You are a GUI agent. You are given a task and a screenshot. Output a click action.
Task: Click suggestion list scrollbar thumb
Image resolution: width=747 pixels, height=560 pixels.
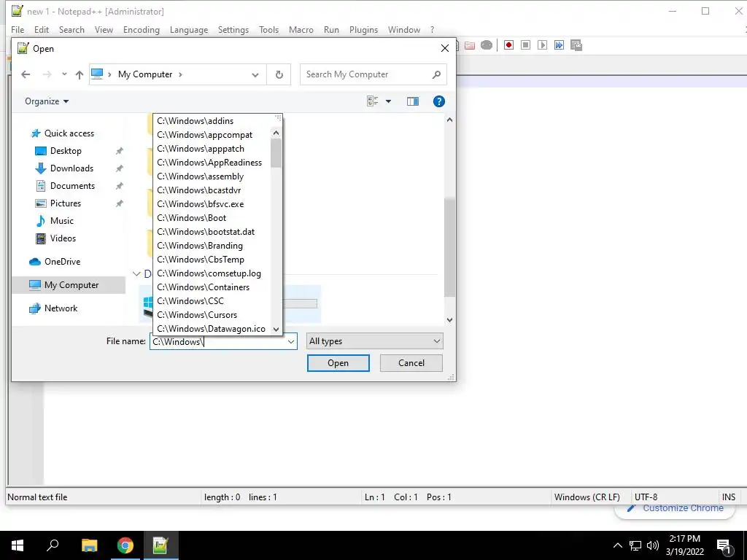276,153
